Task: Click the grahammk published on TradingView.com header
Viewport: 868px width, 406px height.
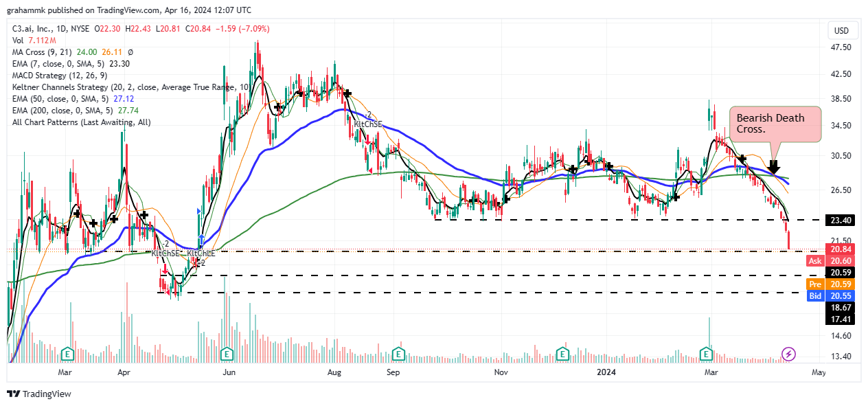Action: [129, 10]
